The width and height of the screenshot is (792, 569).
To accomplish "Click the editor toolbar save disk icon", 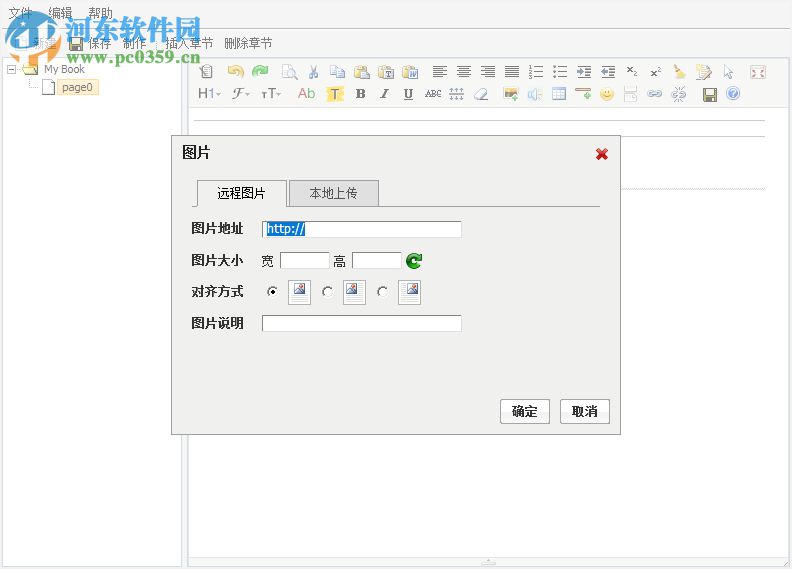I will [710, 94].
